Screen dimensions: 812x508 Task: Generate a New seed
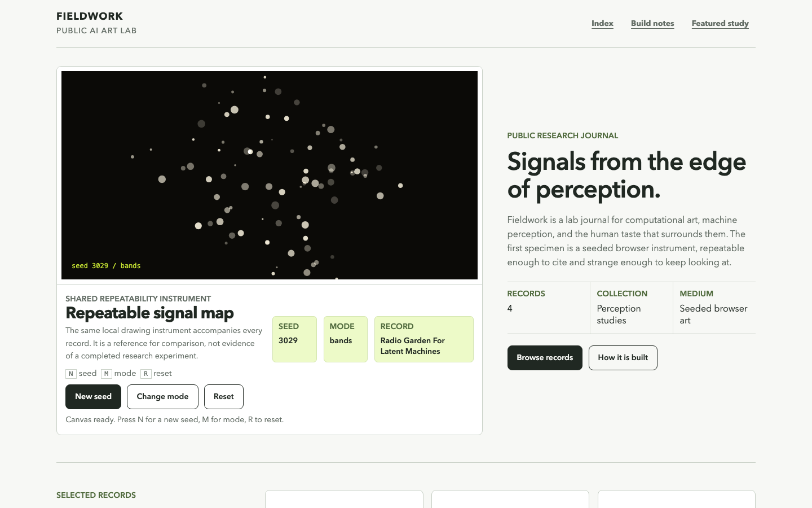click(x=93, y=397)
